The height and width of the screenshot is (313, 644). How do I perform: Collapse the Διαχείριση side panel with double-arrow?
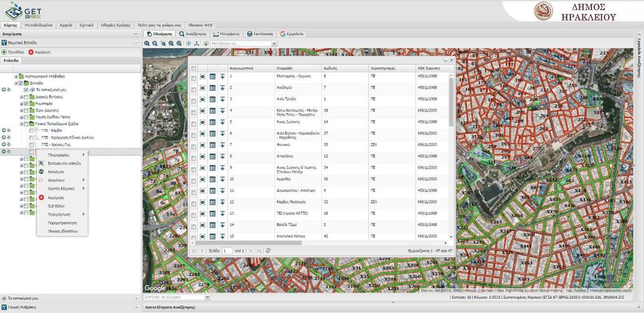pos(136,34)
